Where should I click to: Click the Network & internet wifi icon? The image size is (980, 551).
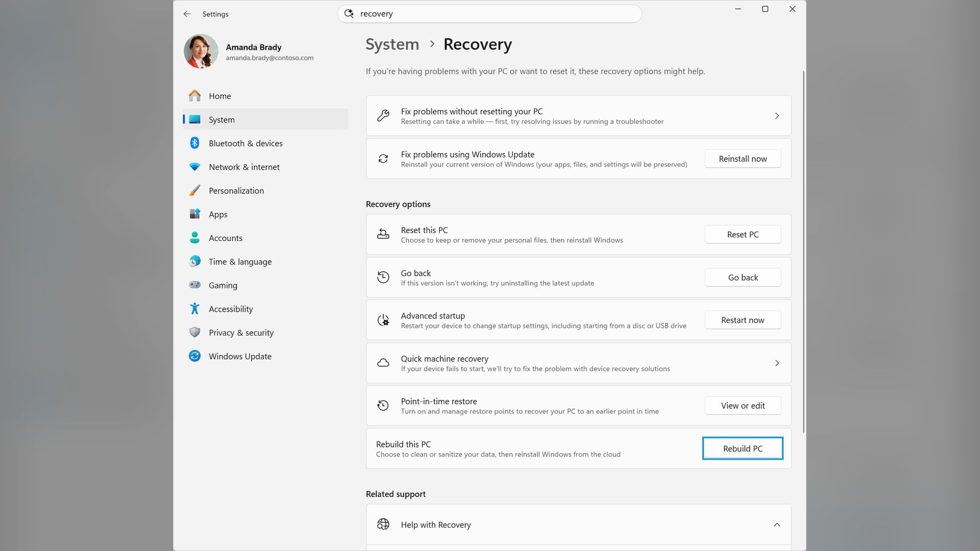tap(194, 167)
